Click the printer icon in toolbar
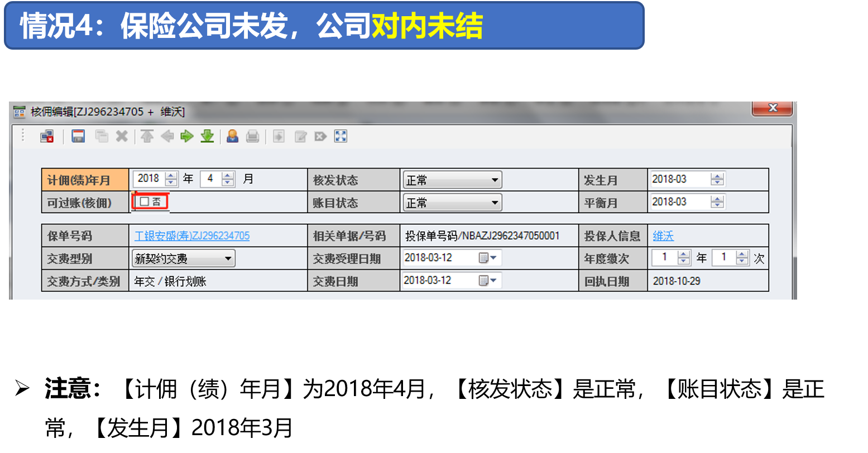Viewport: 868px width, 453px height. [x=252, y=136]
